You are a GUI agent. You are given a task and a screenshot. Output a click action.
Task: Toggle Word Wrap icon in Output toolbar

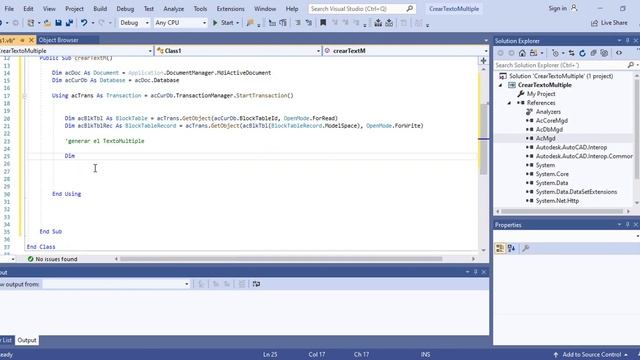click(256, 284)
